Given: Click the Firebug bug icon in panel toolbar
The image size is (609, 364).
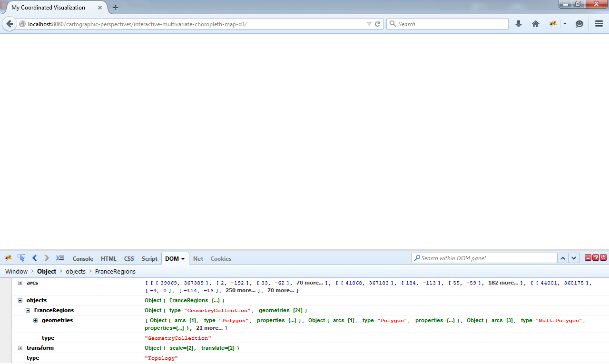Looking at the screenshot, I should 8,258.
